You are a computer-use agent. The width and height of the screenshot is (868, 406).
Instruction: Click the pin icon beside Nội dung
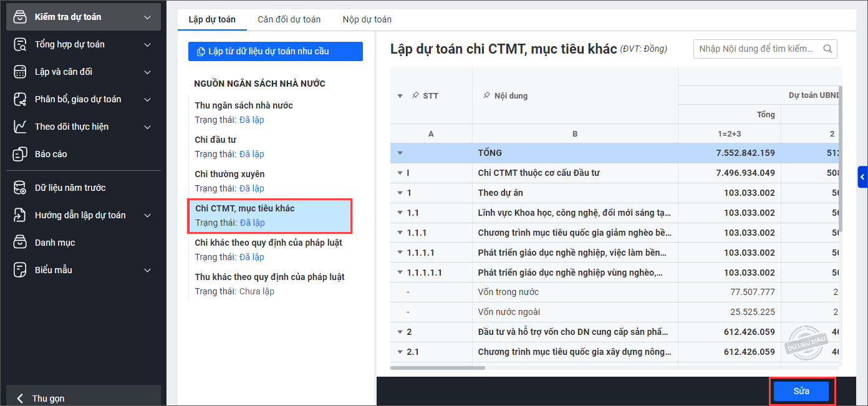pos(486,96)
